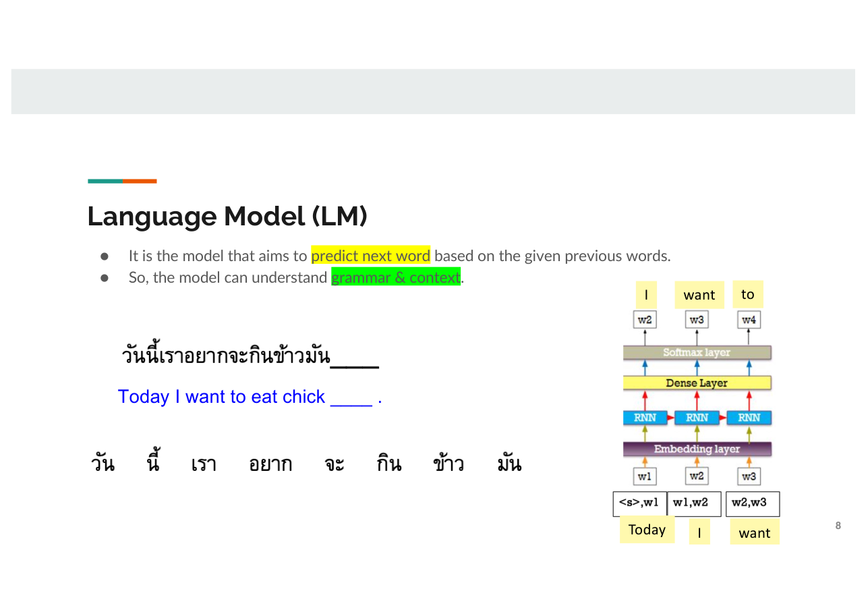Select the yellow-highlighted phrase "predict next word"
Screen dimensions: 868x614
pyautogui.click(x=370, y=256)
